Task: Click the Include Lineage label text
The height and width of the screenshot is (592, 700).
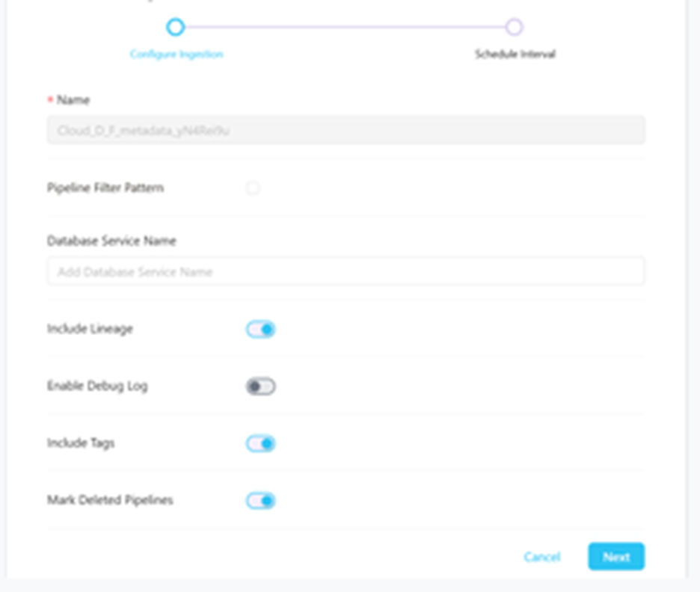Action: point(90,329)
